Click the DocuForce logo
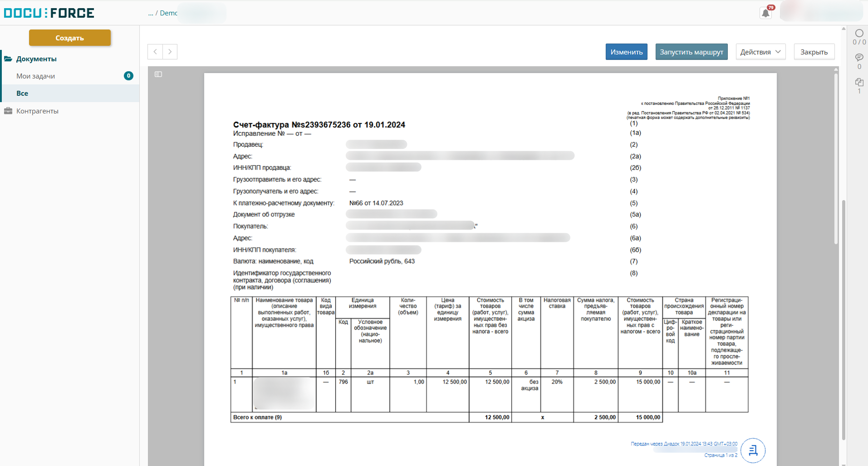 49,13
